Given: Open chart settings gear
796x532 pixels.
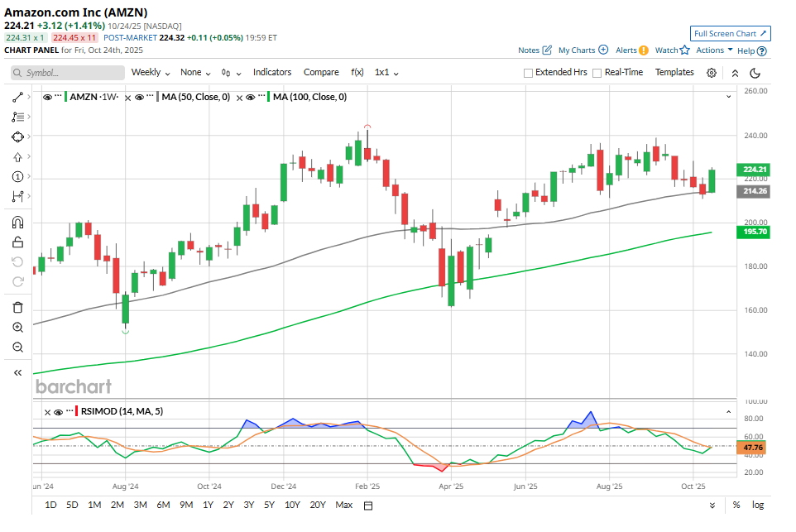Looking at the screenshot, I should (x=712, y=73).
